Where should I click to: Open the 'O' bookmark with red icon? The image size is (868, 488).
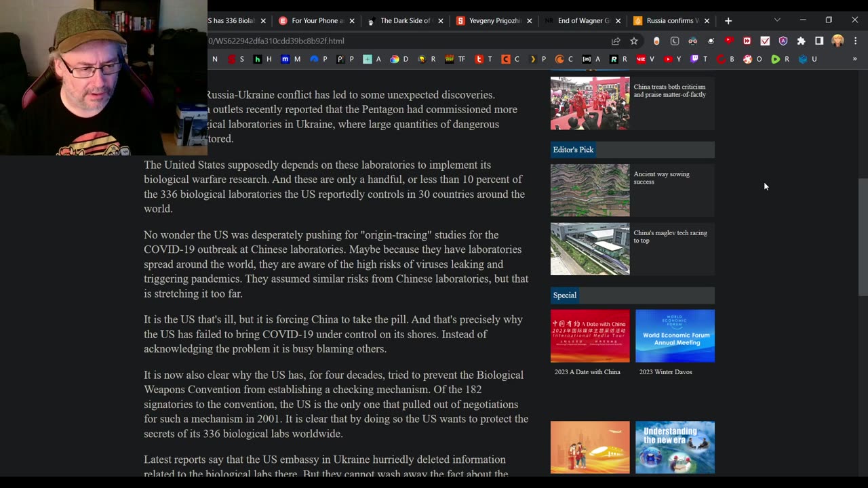click(753, 59)
